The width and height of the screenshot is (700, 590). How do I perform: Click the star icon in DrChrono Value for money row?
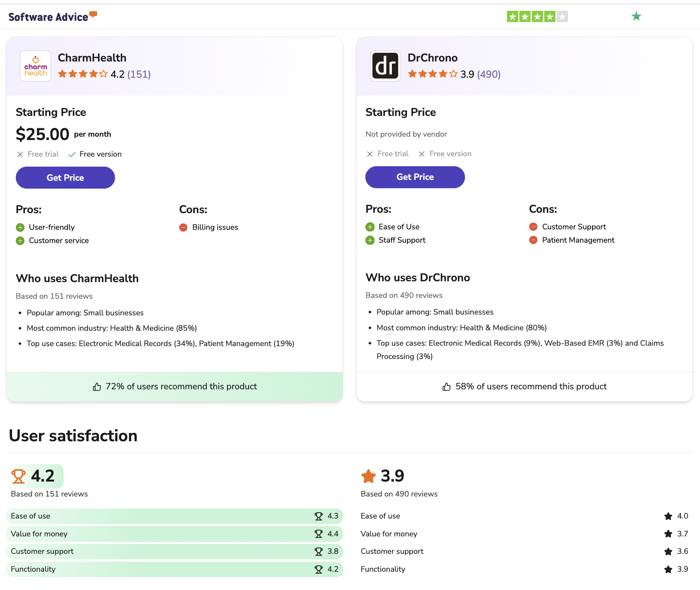[x=668, y=534]
